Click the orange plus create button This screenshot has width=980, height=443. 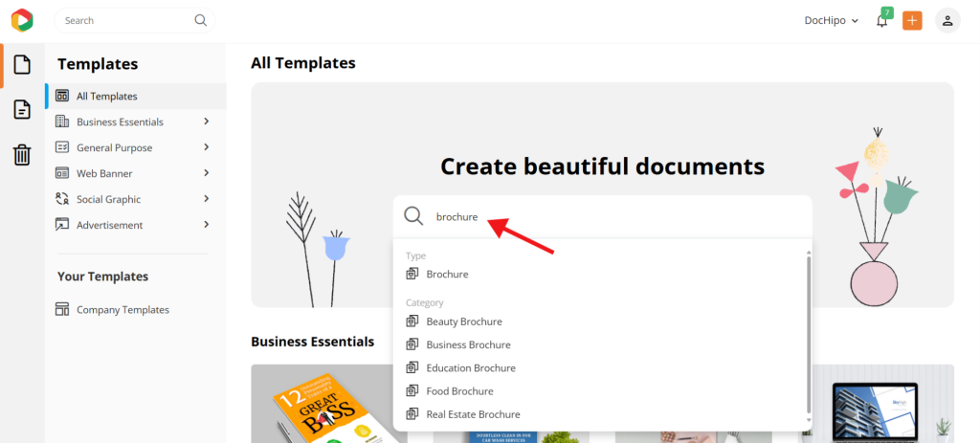pyautogui.click(x=912, y=21)
